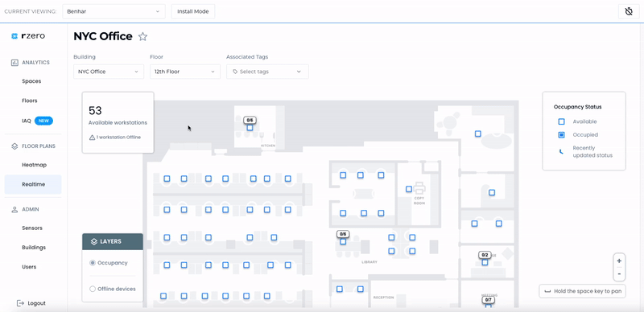Select the top-right round table room marker
The image size is (644, 312).
(478, 133)
